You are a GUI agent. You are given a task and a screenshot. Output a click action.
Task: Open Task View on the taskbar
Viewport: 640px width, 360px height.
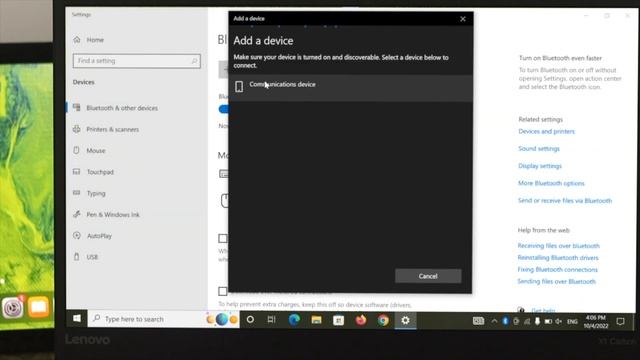click(271, 320)
